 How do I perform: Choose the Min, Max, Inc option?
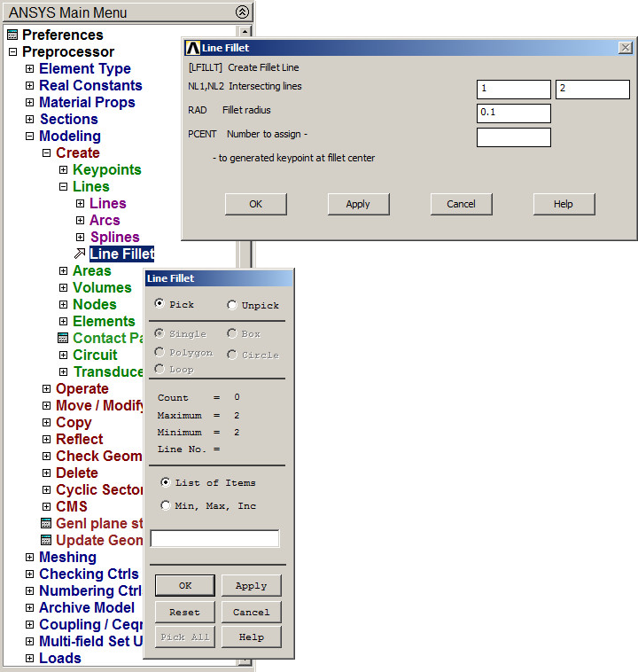click(x=166, y=505)
